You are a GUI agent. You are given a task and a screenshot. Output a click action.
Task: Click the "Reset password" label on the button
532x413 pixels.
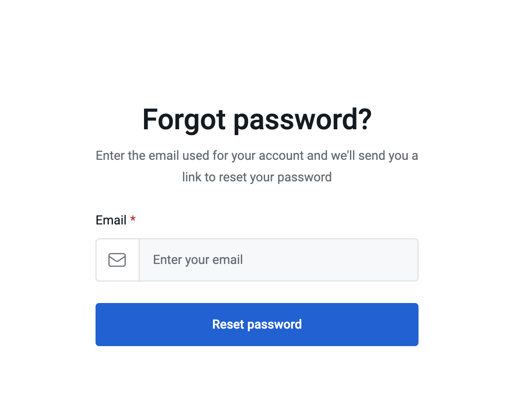pos(257,325)
